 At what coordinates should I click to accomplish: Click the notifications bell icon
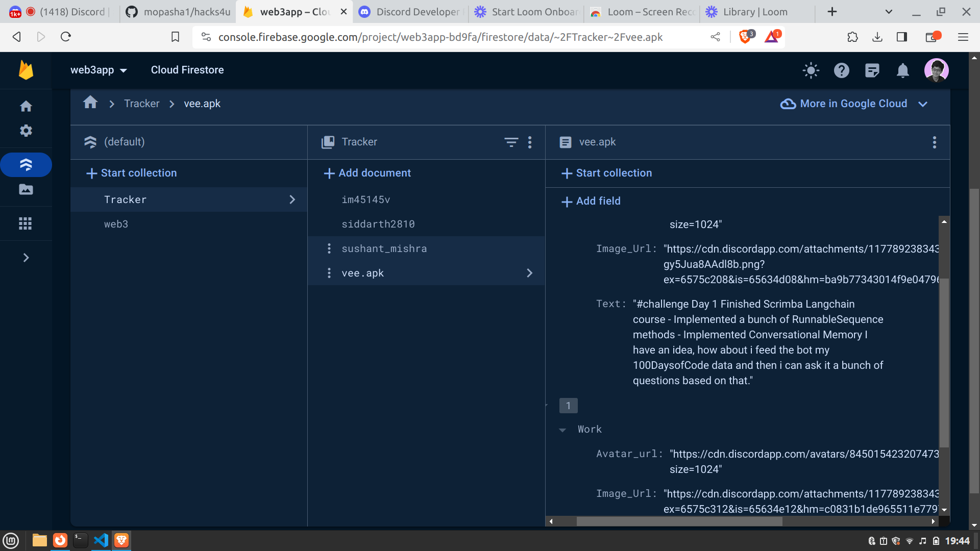pos(902,70)
